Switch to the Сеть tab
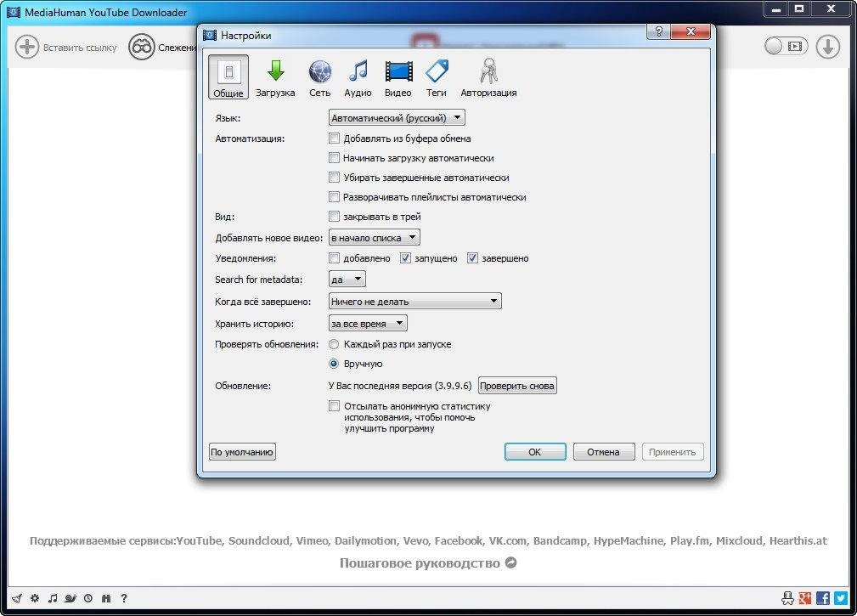 [x=319, y=77]
